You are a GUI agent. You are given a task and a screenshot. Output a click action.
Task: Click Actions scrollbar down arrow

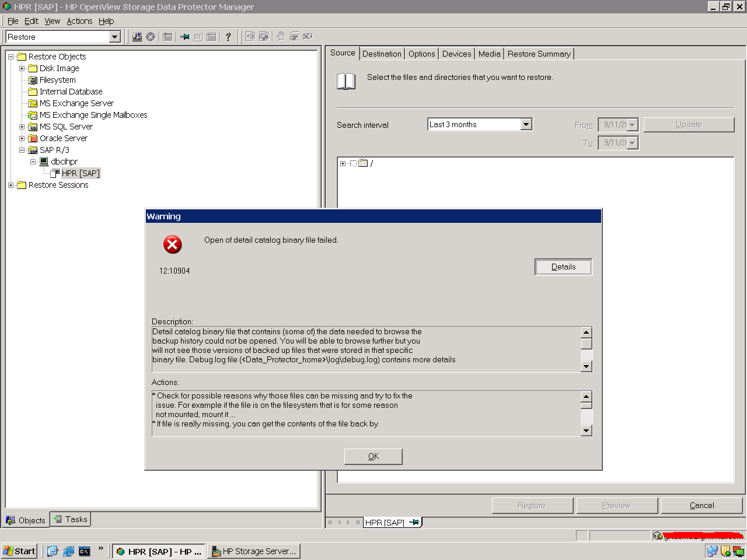587,430
